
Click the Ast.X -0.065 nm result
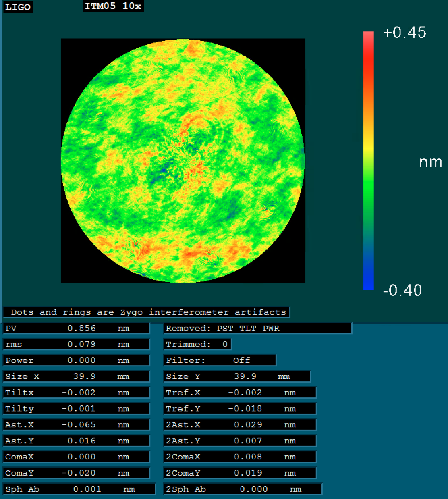click(76, 425)
